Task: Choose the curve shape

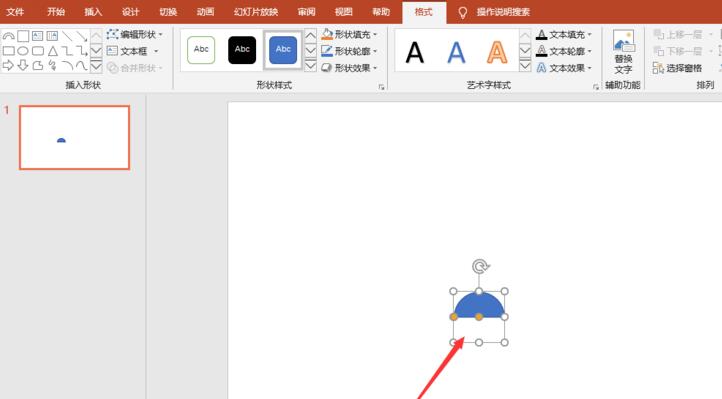Action: click(82, 66)
